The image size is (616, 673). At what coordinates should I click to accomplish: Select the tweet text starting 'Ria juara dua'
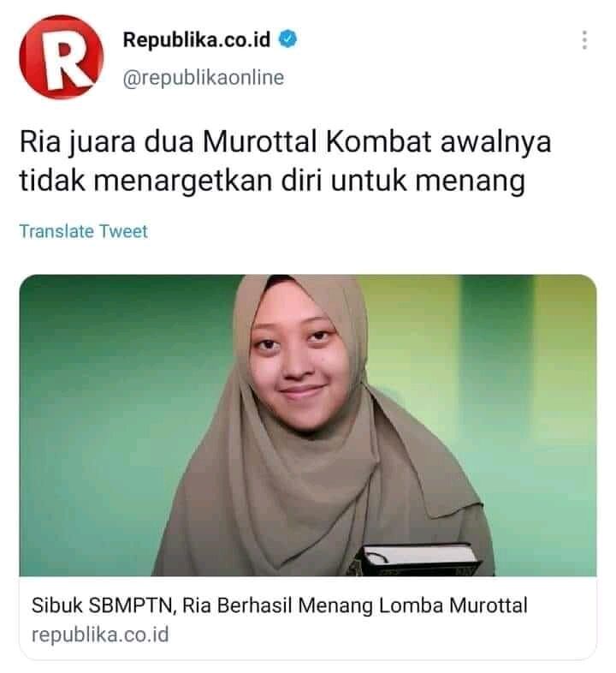285,161
